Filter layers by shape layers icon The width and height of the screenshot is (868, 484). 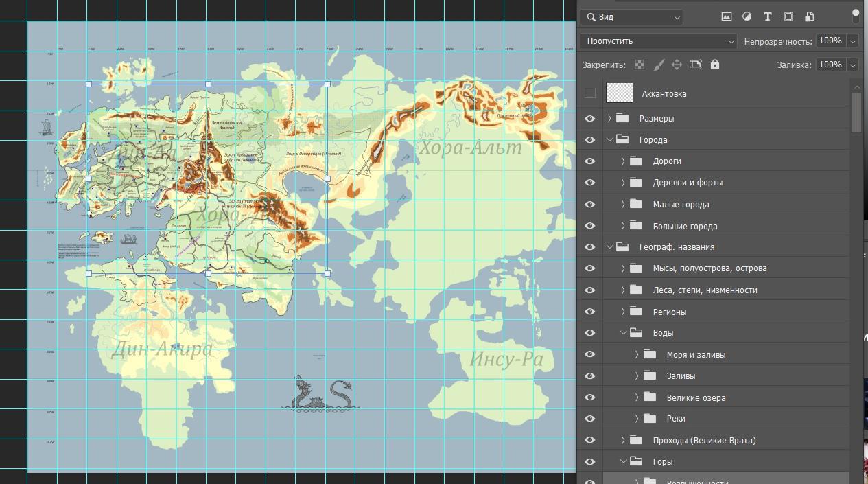coord(788,16)
